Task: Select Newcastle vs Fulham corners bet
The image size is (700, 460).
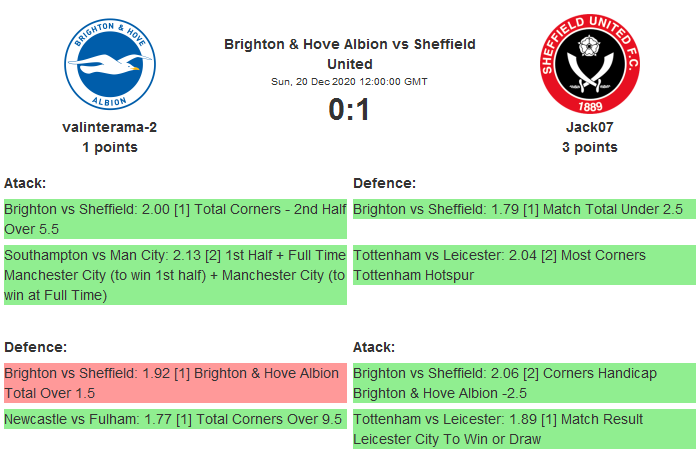Action: click(175, 419)
